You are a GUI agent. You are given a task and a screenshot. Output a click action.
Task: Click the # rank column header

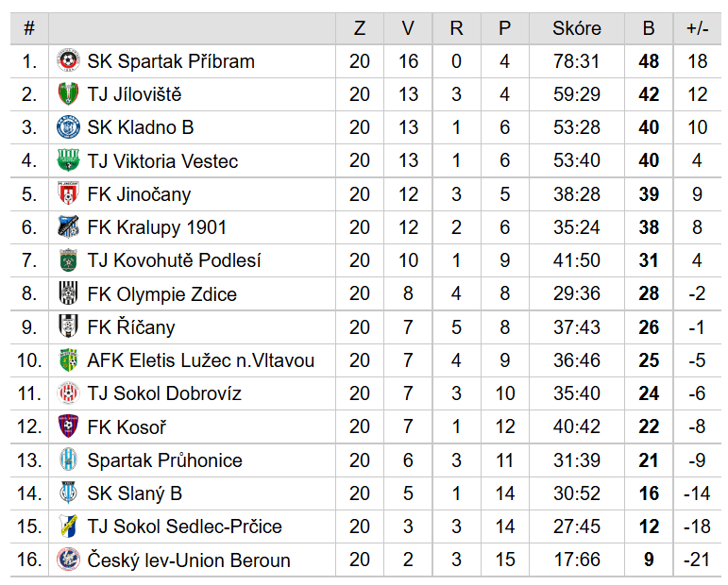[29, 28]
